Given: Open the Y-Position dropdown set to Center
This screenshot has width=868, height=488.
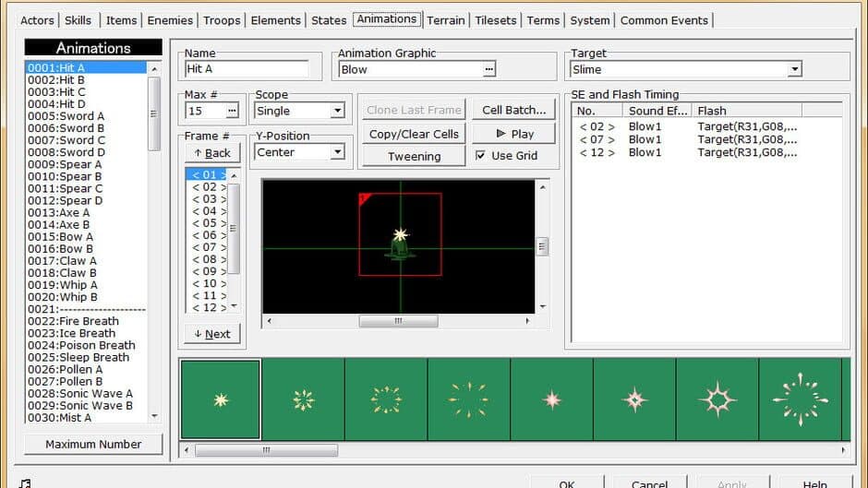Looking at the screenshot, I should 337,152.
